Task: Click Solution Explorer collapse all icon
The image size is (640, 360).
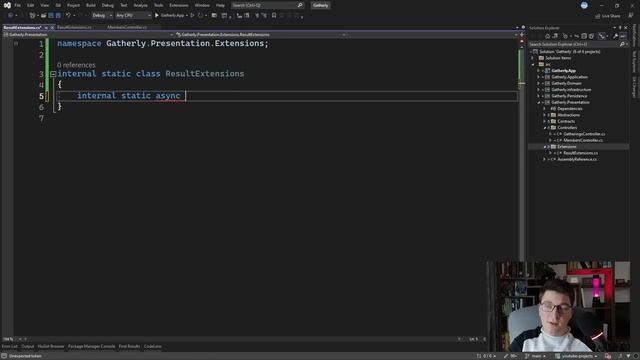Action: click(584, 36)
